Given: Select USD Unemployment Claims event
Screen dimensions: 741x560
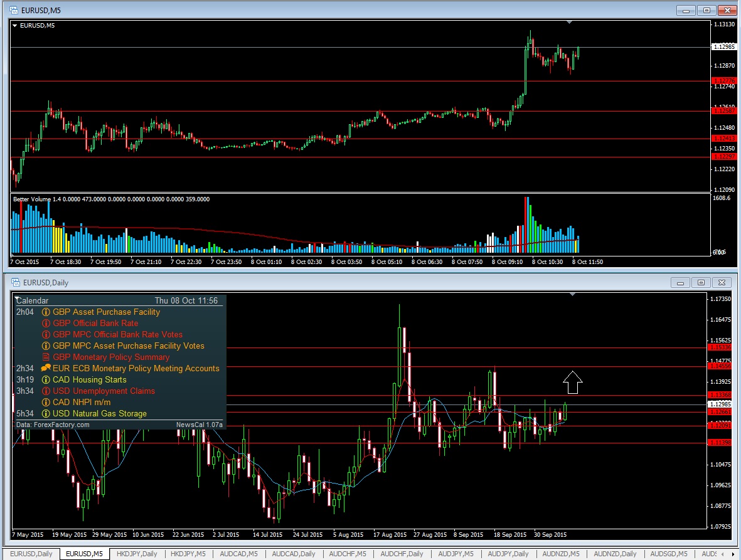Looking at the screenshot, I should [x=104, y=391].
